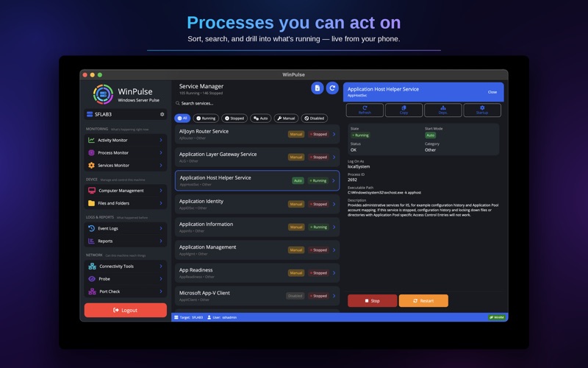Open Process Monitor menu item
588x368 pixels.
[126, 152]
